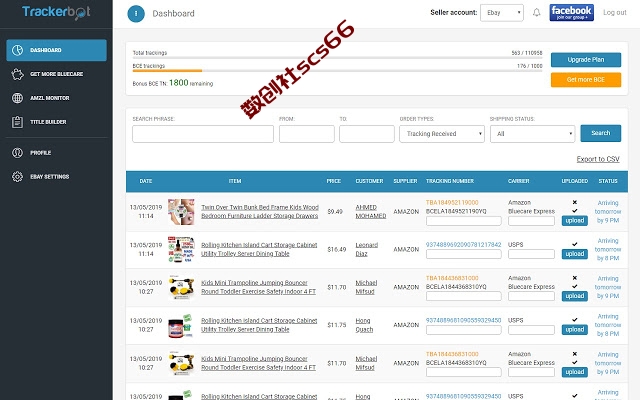Open the Dashboard sidebar icon
640x400 pixels.
[x=17, y=50]
